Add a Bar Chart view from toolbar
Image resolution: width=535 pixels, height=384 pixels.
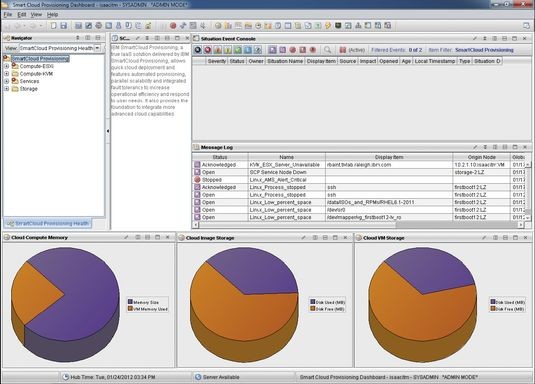click(228, 26)
